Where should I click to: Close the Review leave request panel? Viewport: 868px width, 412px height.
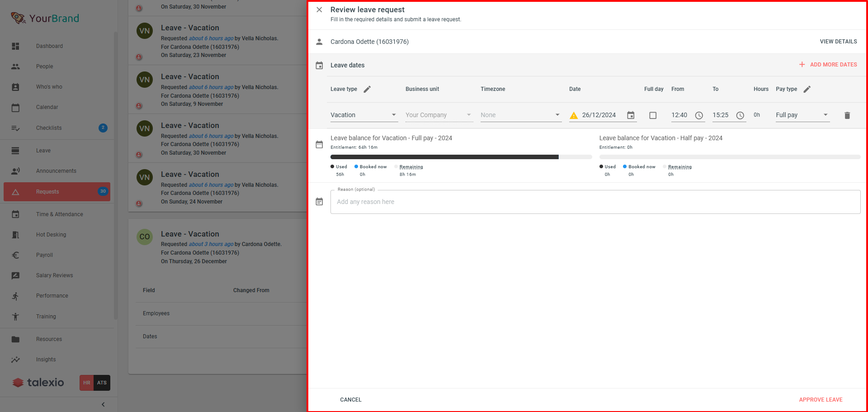[319, 9]
